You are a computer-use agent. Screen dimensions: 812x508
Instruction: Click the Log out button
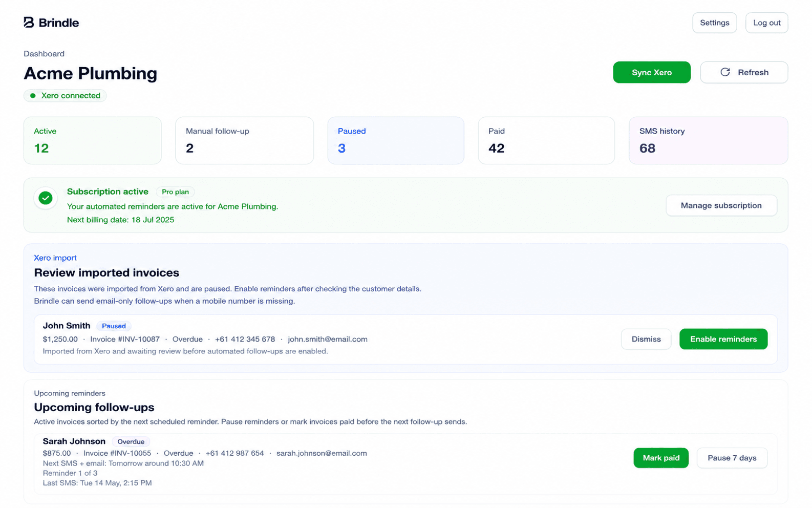[766, 23]
